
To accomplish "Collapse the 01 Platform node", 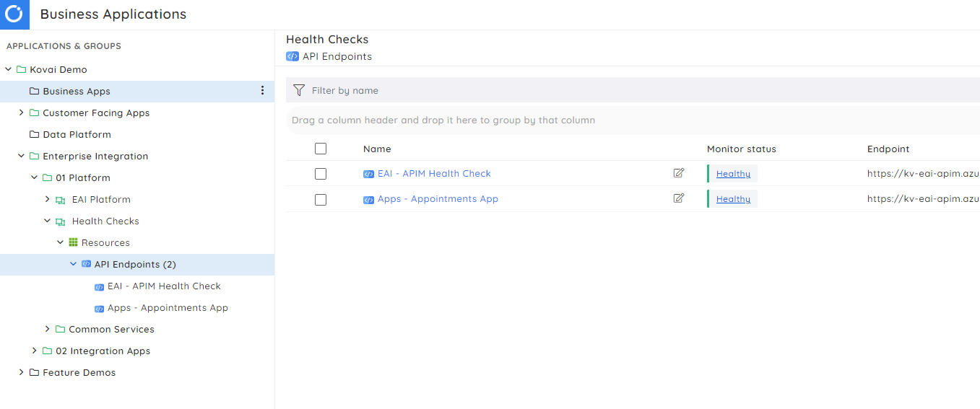I will point(34,177).
